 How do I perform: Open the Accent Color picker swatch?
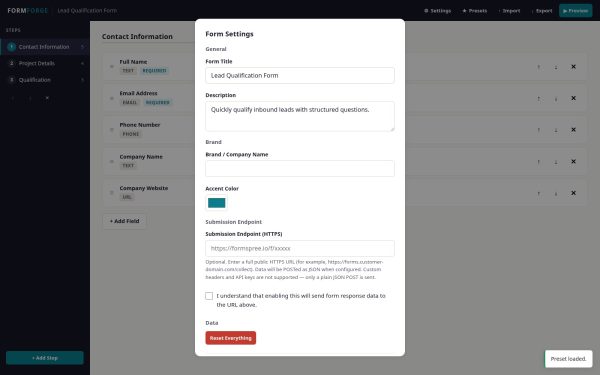[217, 203]
